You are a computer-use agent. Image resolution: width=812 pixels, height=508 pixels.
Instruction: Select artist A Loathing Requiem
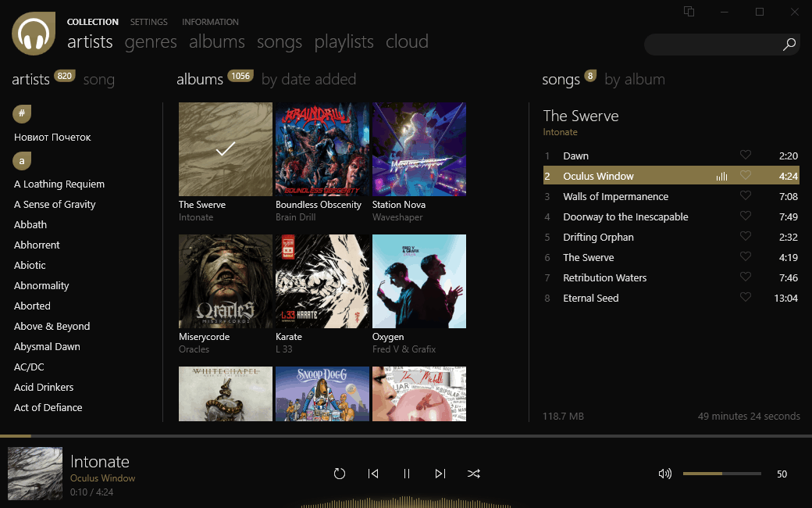(59, 184)
